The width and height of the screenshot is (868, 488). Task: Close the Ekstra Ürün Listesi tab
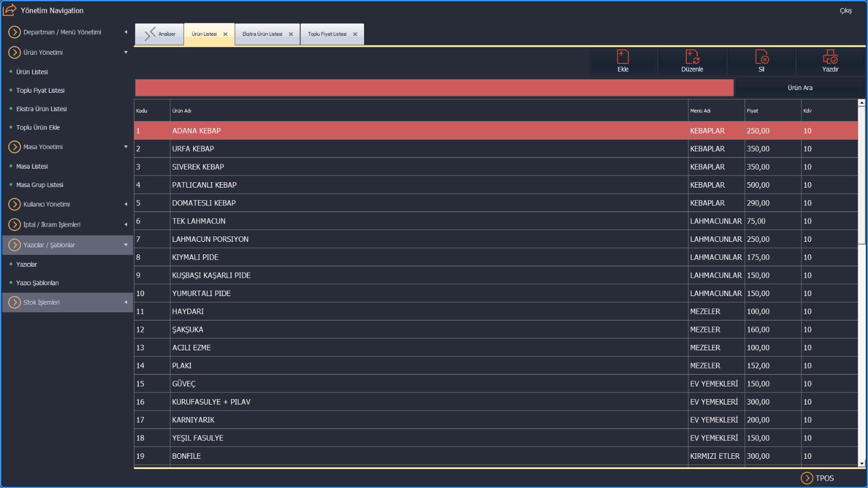tap(291, 34)
